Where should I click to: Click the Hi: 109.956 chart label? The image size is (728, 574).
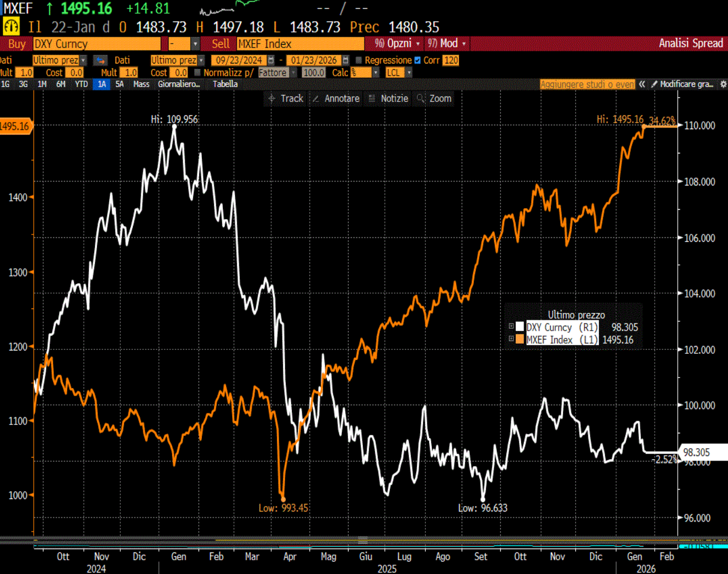click(x=174, y=119)
